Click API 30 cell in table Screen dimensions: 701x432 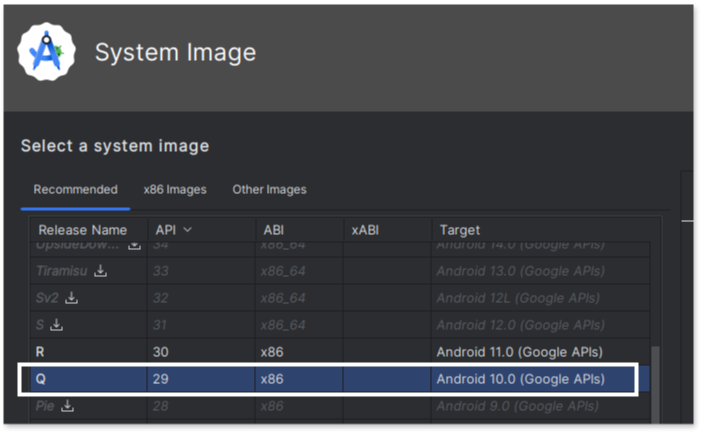(x=162, y=352)
